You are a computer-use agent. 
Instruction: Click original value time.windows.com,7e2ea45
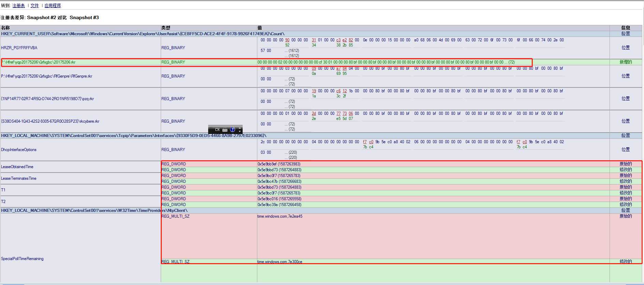tap(280, 216)
